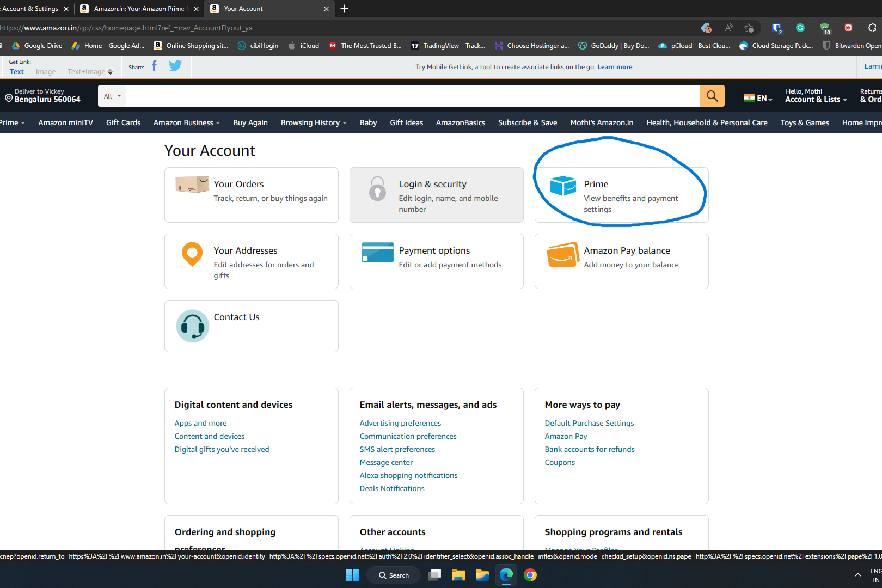Expand the All search category dropdown
The height and width of the screenshot is (588, 882).
[112, 96]
